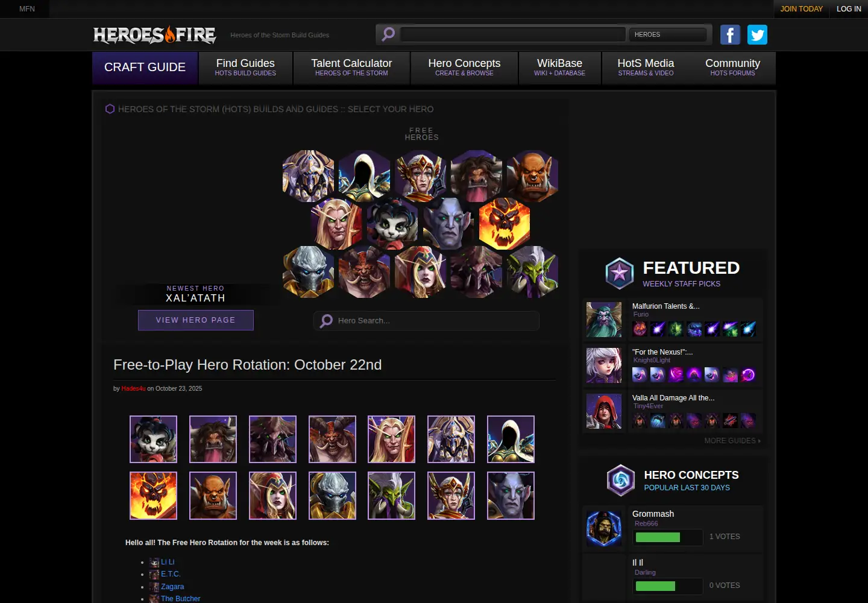The image size is (868, 603).
Task: Open the Community forums menu
Action: (732, 68)
